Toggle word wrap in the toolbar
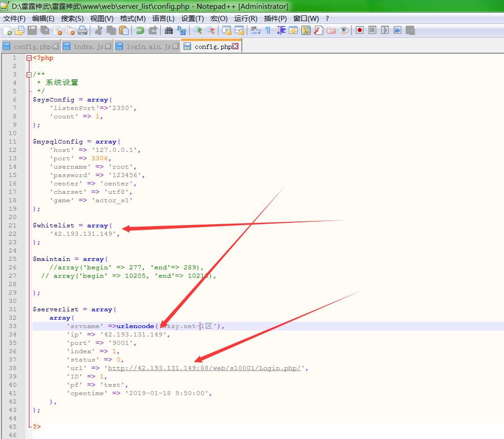504x439 pixels. [x=255, y=31]
